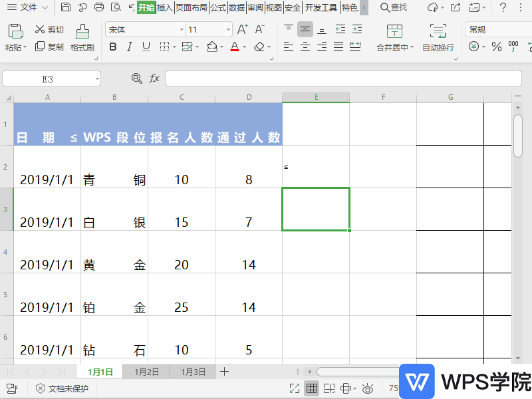Expand the Name Box dropdown arrow

coord(97,78)
